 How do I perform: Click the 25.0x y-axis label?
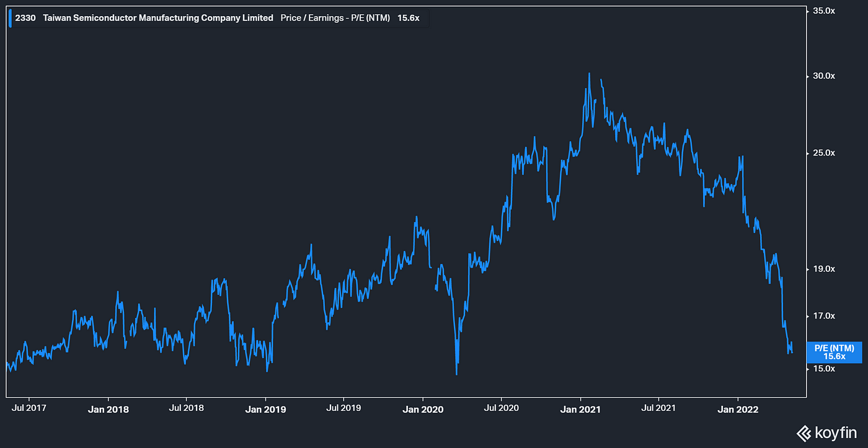pos(823,153)
